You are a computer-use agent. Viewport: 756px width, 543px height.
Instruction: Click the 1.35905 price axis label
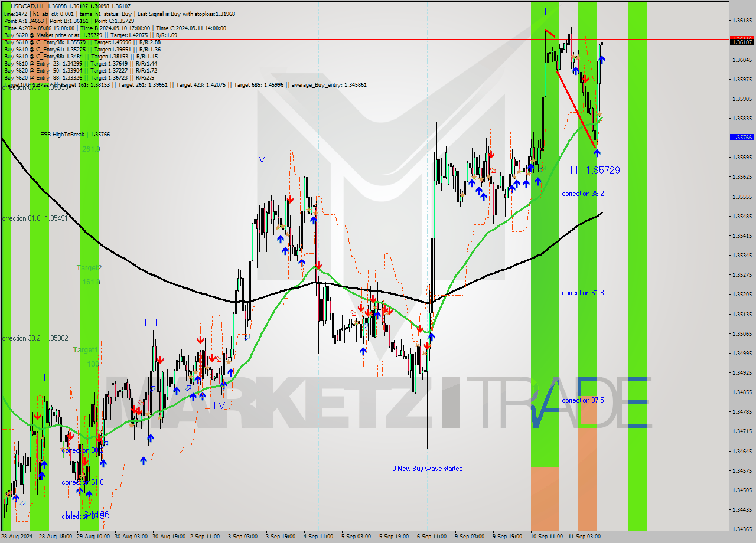(741, 99)
